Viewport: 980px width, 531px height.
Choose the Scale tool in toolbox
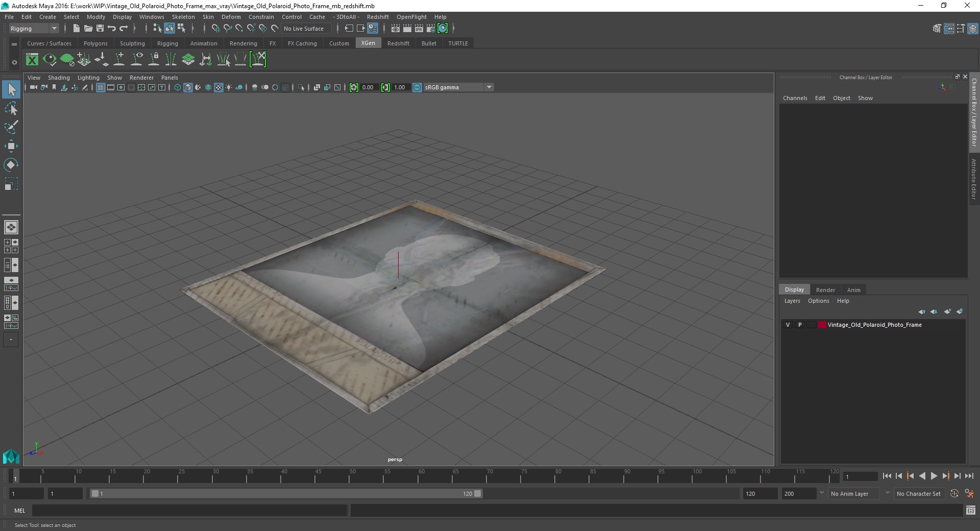pos(11,184)
